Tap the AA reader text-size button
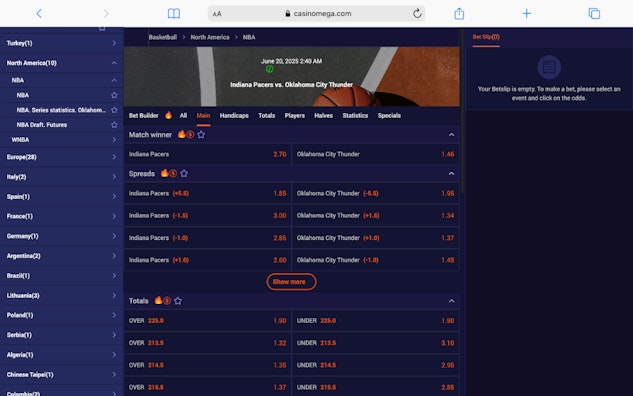This screenshot has width=633, height=396. click(x=217, y=14)
